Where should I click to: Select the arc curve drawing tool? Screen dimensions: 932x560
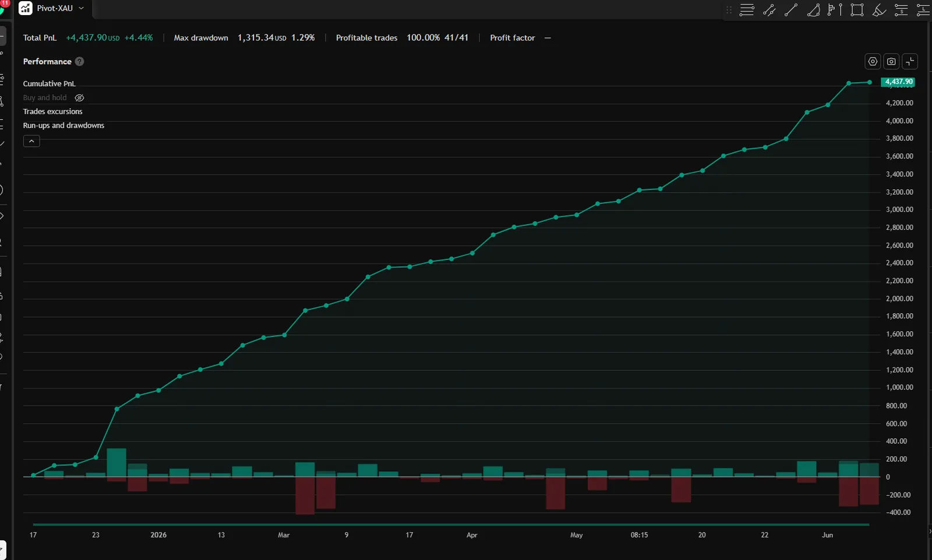[x=813, y=10]
